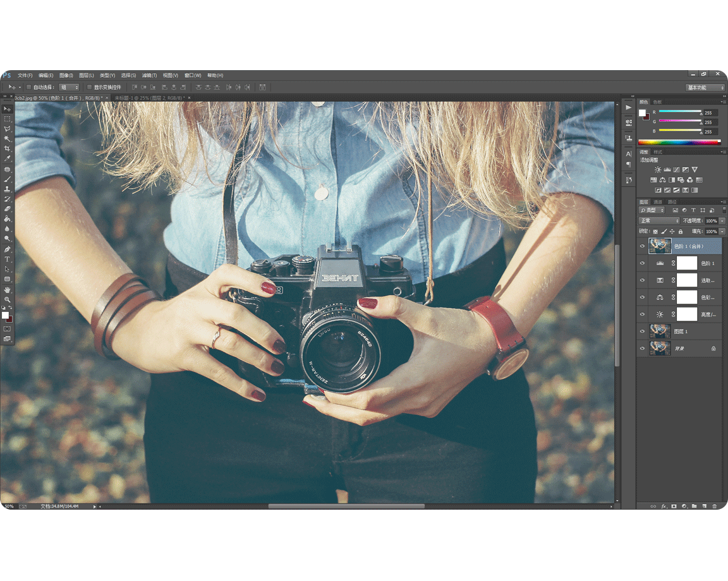
Task: Add a Levels adjustment from Adjustments panel
Action: click(x=667, y=170)
